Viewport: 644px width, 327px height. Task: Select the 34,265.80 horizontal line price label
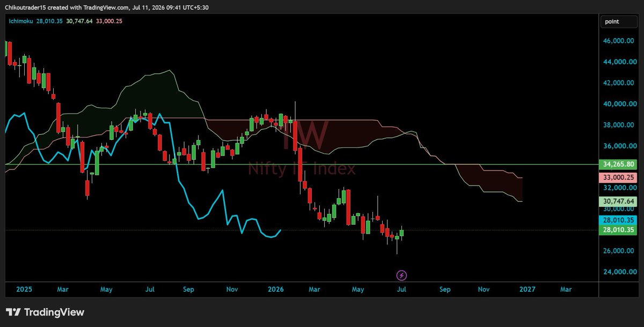point(619,164)
